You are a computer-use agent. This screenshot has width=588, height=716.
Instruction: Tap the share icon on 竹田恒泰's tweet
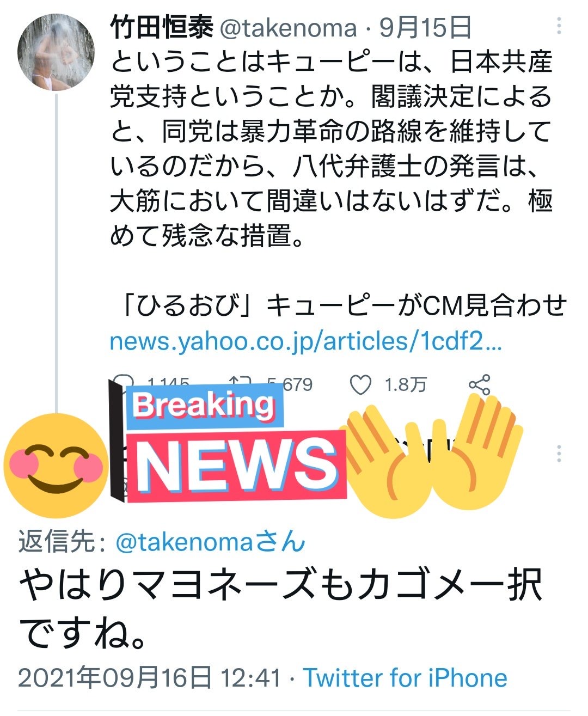pos(479,384)
